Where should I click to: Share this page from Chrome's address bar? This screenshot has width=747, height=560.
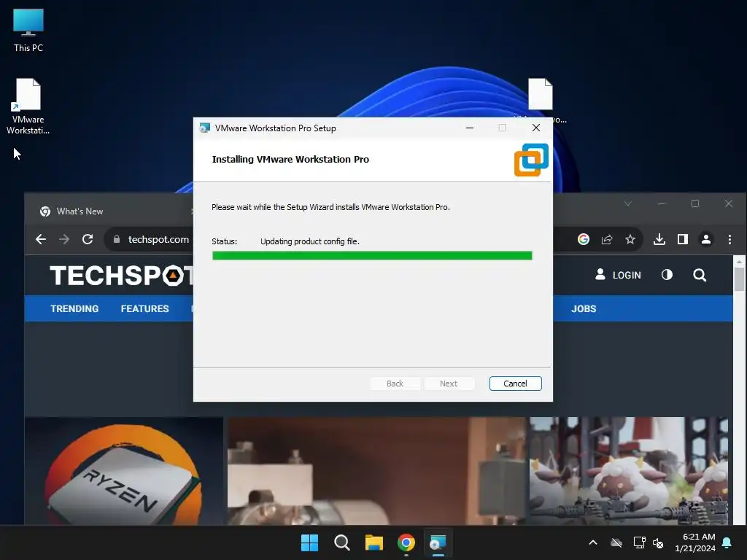click(607, 239)
